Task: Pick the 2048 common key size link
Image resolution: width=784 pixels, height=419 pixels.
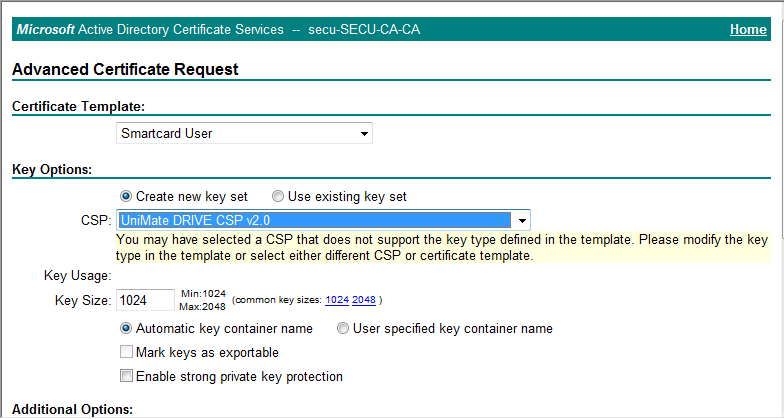Action: (x=364, y=300)
